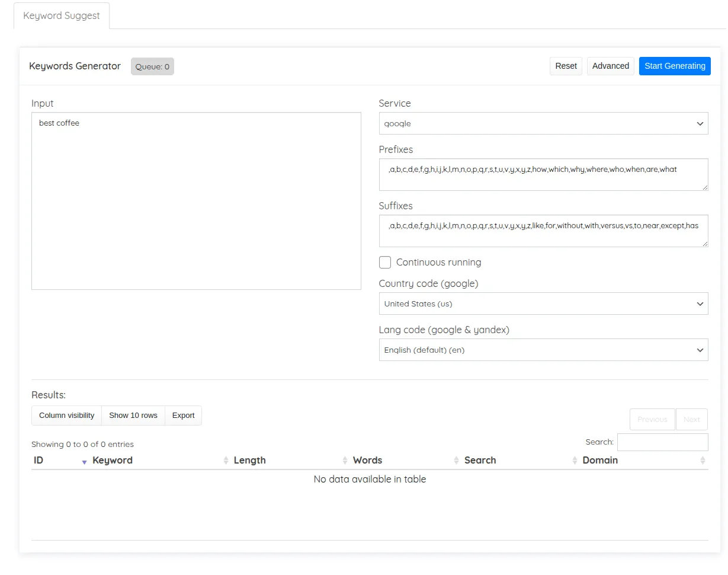Click inside the Input keywords textarea

point(196,202)
